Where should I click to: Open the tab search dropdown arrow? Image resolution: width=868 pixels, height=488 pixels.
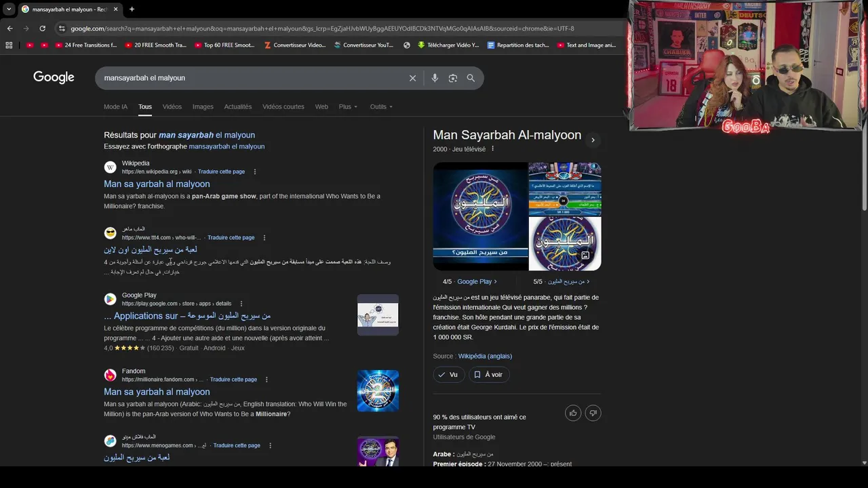point(9,9)
